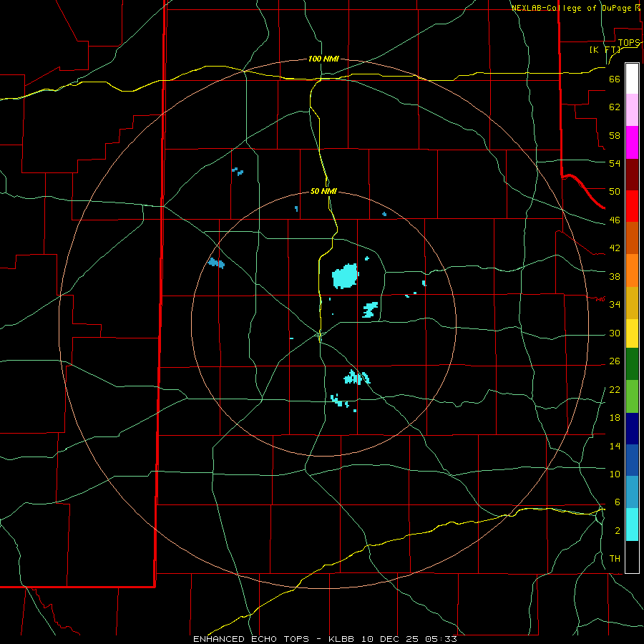This screenshot has width=644, height=644.
Task: Click the Enhanced Echo Tops KLBB caption
Action: coord(325,639)
